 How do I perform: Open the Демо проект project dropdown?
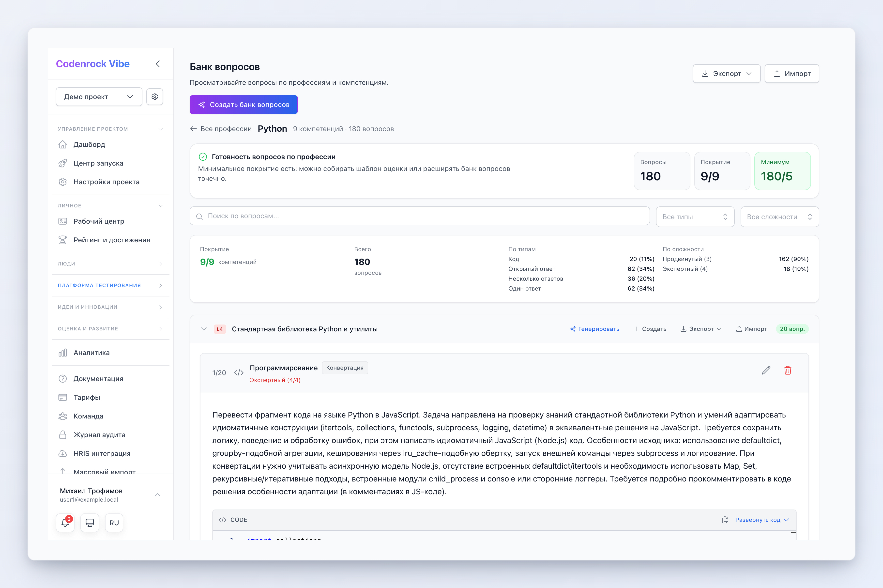pos(99,97)
